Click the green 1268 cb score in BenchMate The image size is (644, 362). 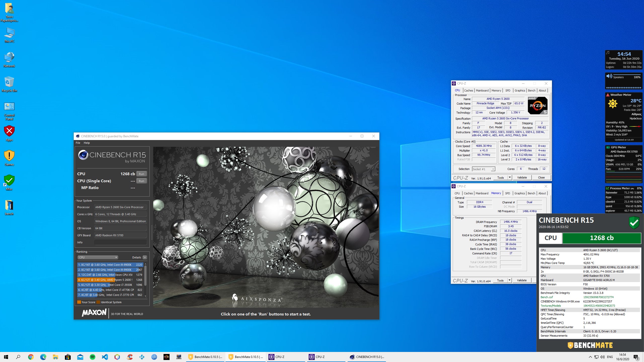tap(601, 238)
